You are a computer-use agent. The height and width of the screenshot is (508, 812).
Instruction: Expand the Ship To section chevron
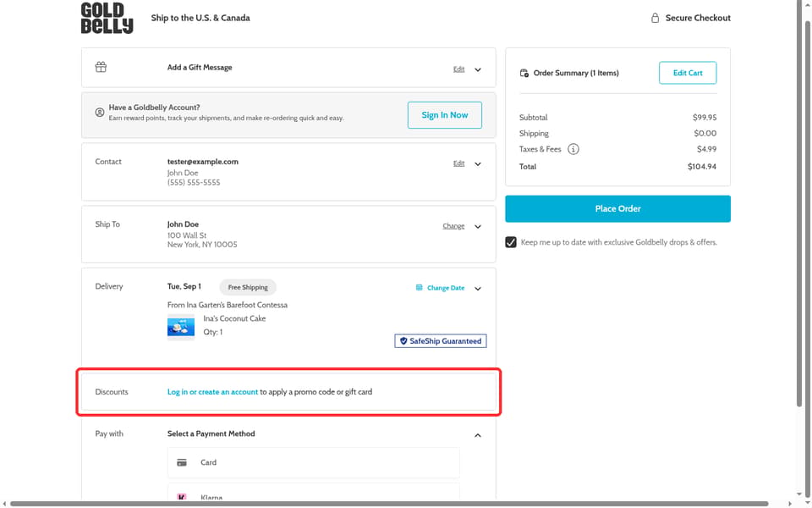pos(477,227)
